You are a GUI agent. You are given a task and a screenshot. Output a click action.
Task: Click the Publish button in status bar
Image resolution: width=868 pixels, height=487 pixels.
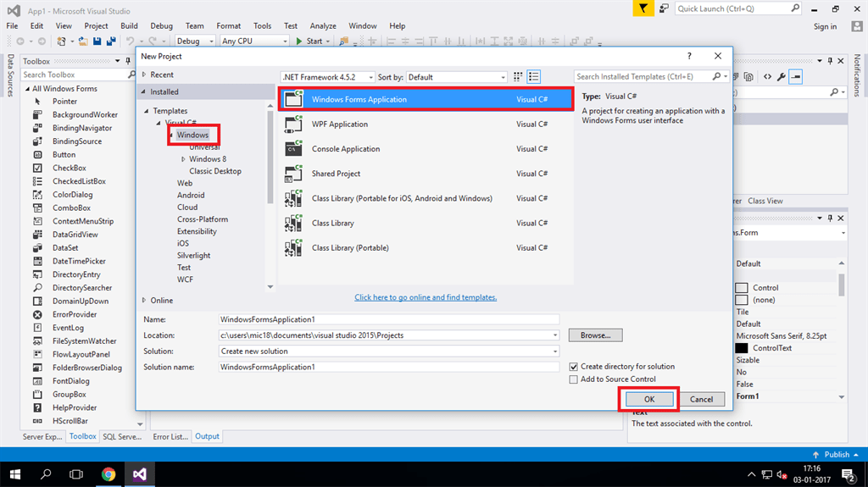tap(837, 454)
